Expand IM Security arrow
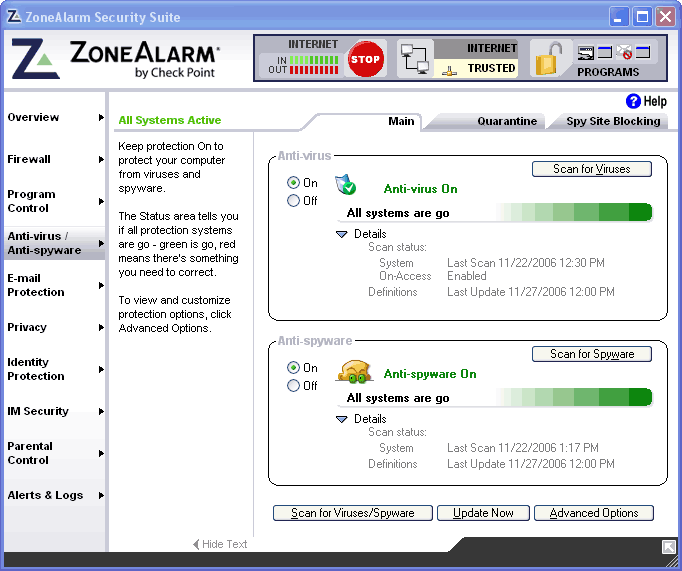The image size is (682, 571). 101,411
